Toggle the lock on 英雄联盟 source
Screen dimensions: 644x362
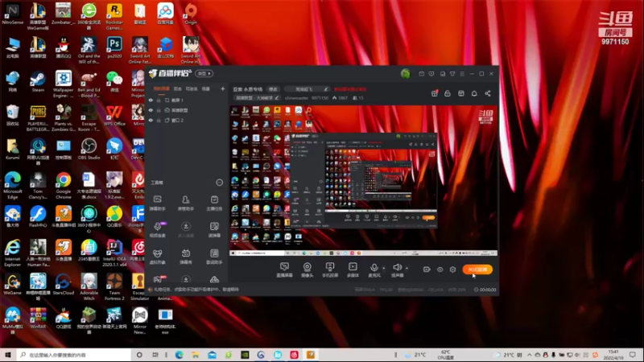[159, 110]
